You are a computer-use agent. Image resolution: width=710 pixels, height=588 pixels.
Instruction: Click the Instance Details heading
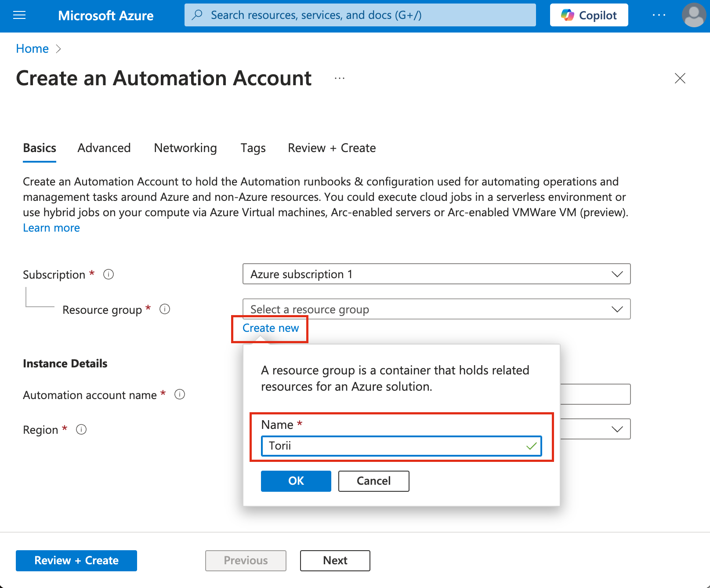pos(65,363)
